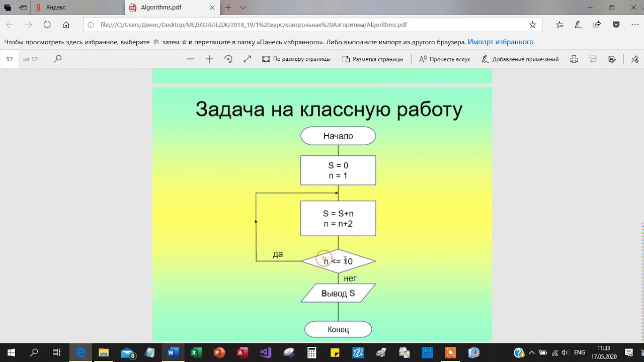The image size is (644, 362).
Task: Switch to Word on taskbar
Action: coord(173,352)
